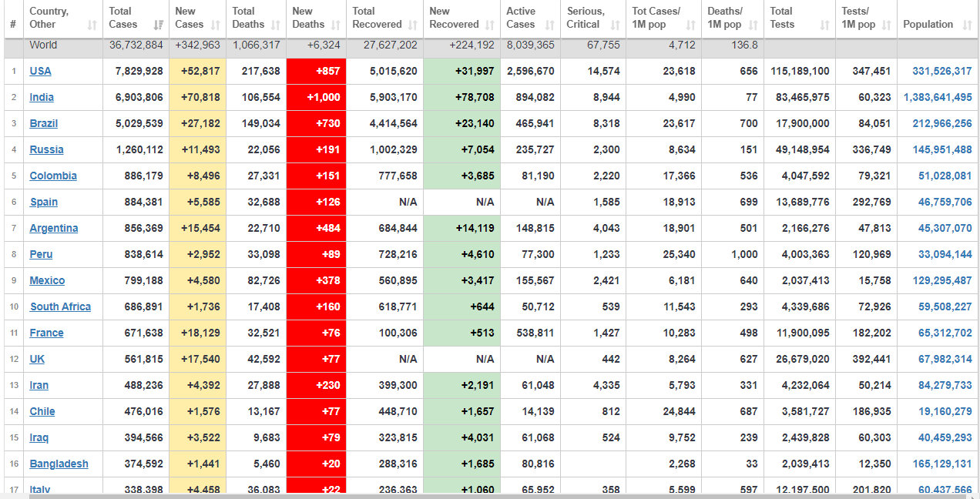The height and width of the screenshot is (499, 980).
Task: Click the Tot Cases/1M pop column header
Action: tap(656, 18)
